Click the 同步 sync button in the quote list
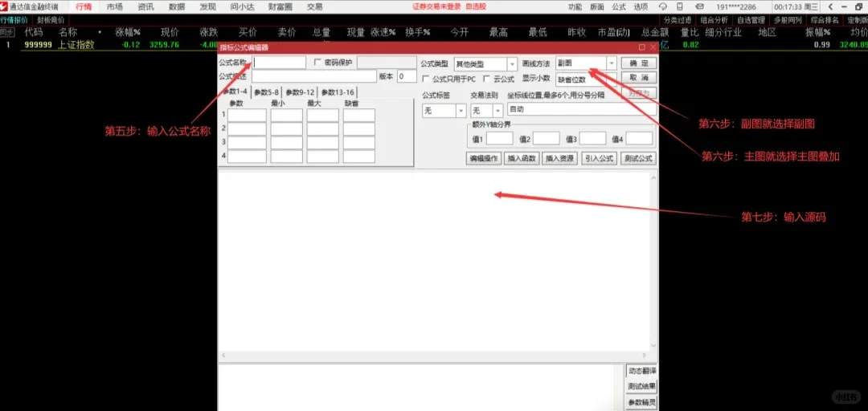 [x=6, y=32]
